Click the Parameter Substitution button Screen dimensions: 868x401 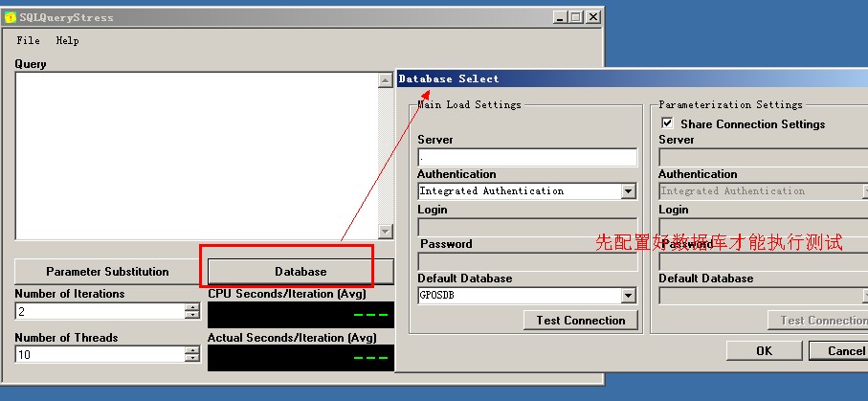click(107, 272)
